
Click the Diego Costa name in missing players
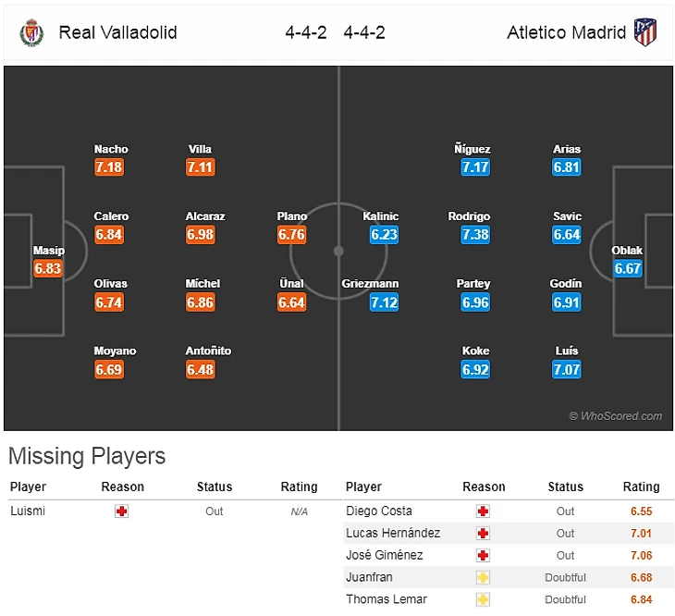pos(379,511)
